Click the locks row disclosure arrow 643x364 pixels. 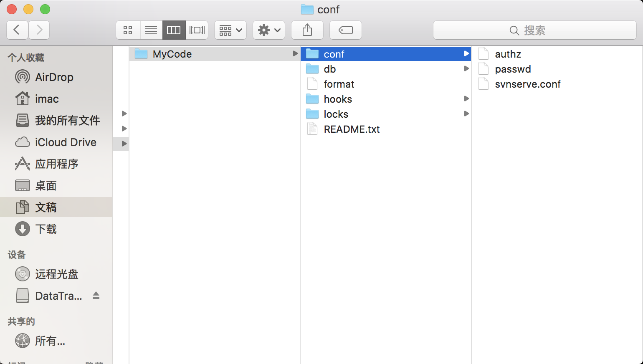click(466, 114)
